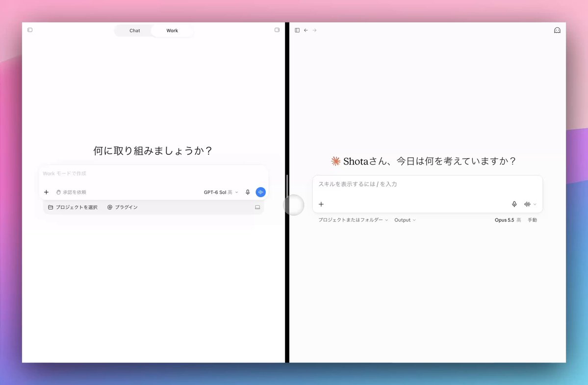Switch to the Chat tab

click(135, 31)
